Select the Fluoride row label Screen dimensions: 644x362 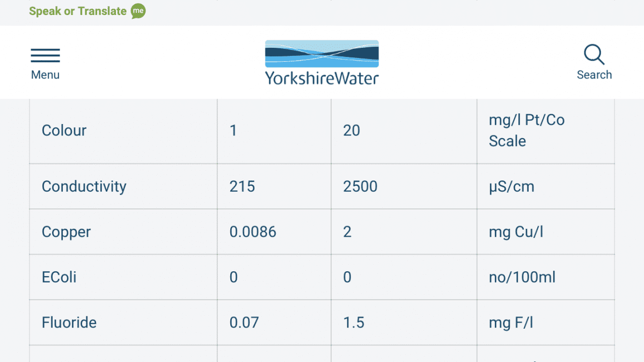click(69, 323)
